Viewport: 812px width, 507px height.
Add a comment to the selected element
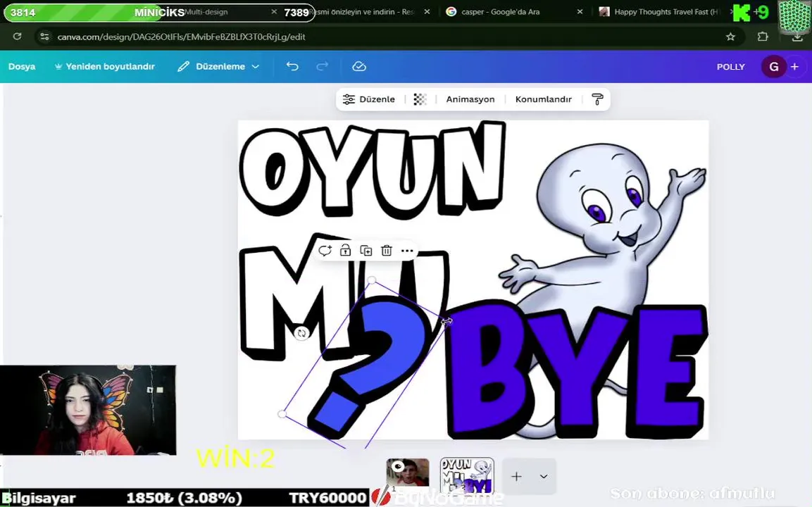pos(325,251)
